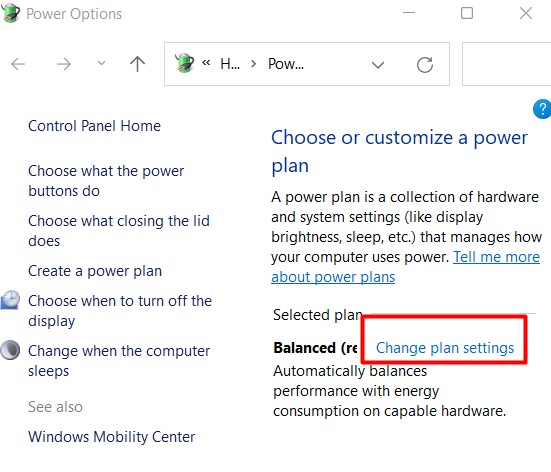Select the H... breadcrumb segment
The width and height of the screenshot is (551, 472).
230,64
